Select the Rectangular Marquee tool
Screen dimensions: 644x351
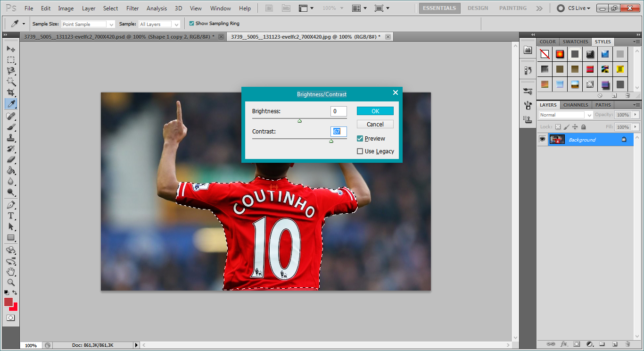tap(11, 60)
